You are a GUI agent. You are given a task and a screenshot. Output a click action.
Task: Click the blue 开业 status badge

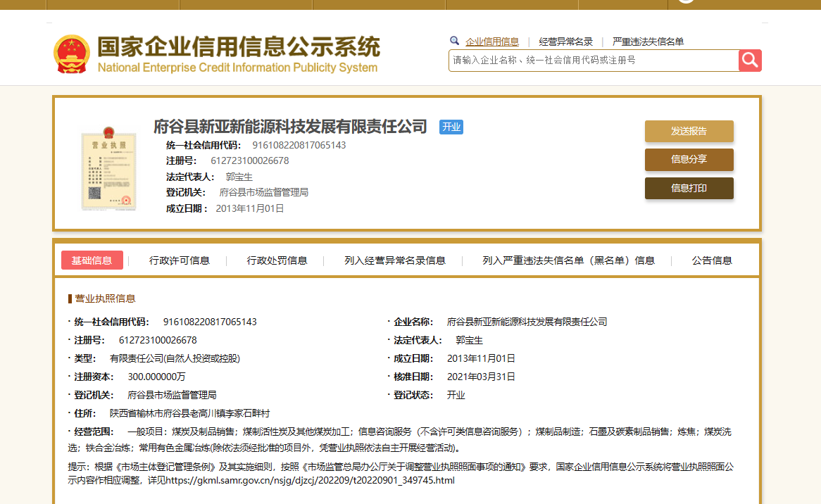click(451, 127)
